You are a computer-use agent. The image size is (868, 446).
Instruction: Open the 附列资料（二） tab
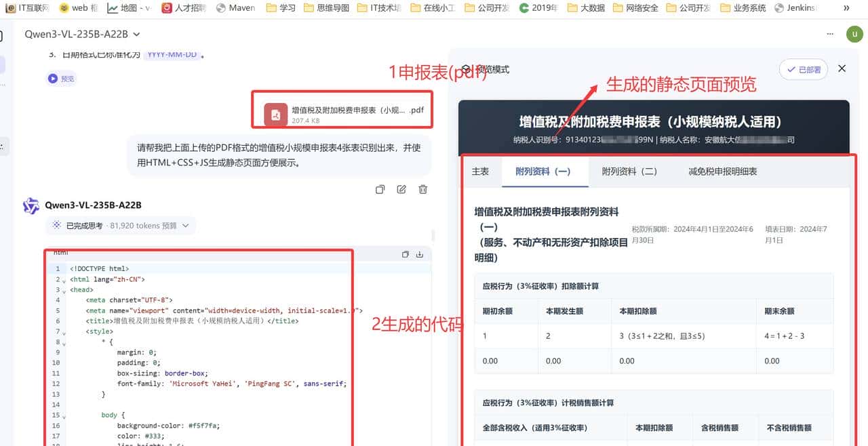pyautogui.click(x=629, y=171)
